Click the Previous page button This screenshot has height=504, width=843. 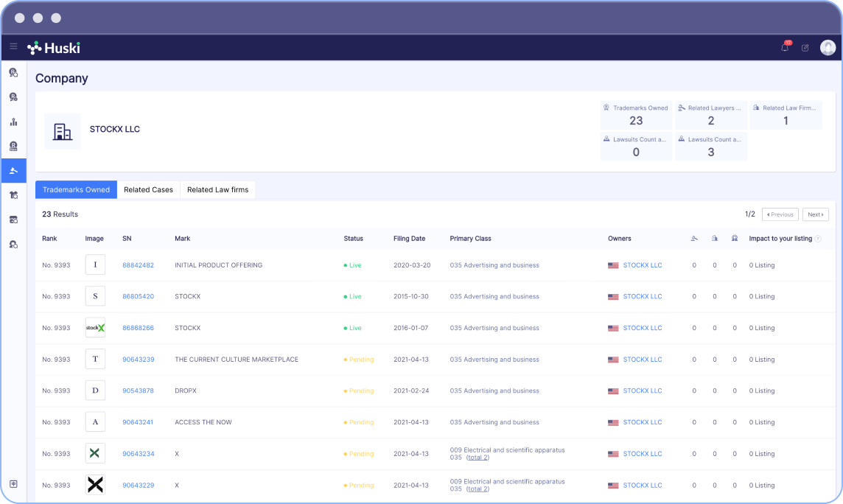click(x=780, y=214)
